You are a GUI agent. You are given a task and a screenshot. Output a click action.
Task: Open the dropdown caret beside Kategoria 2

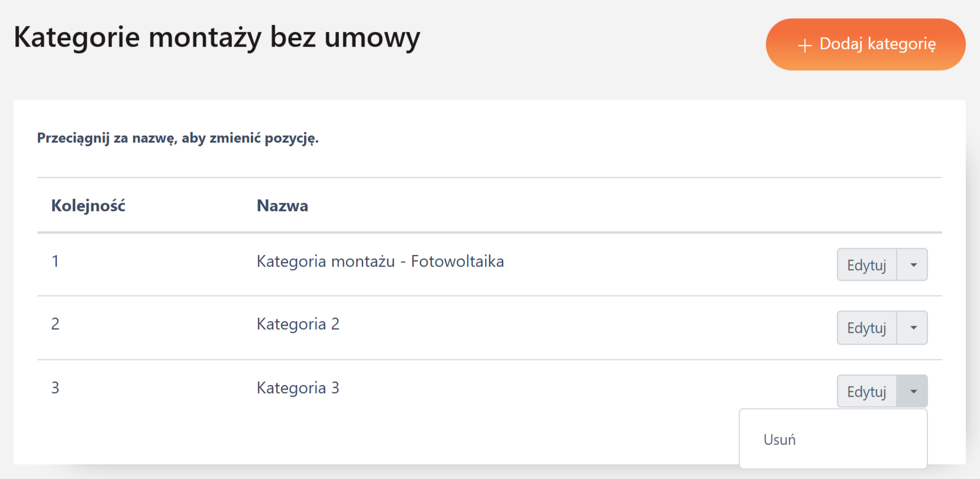[913, 328]
